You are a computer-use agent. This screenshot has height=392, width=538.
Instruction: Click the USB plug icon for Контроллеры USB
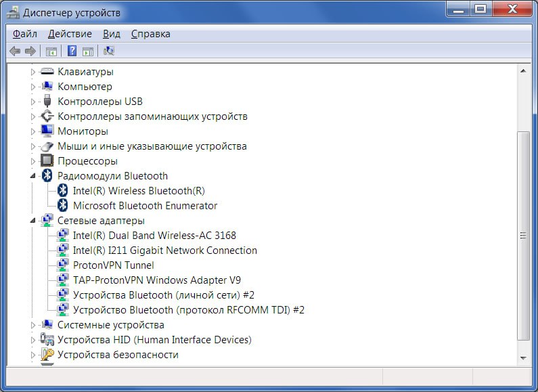coord(47,102)
